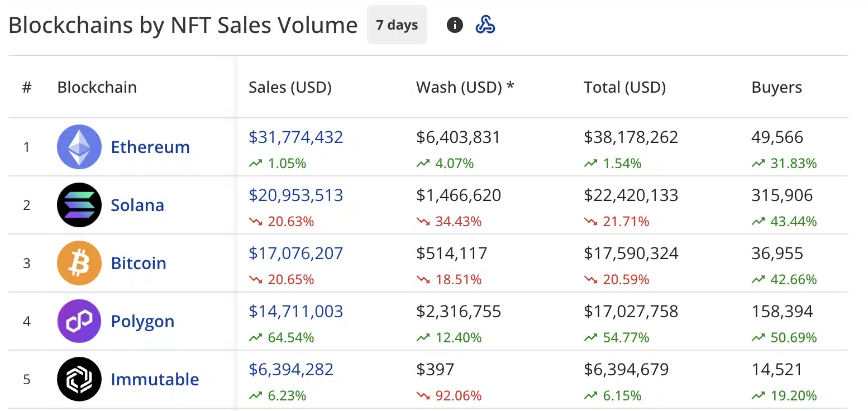Click the Ethereum logo icon
Image resolution: width=868 pixels, height=411 pixels.
[79, 147]
